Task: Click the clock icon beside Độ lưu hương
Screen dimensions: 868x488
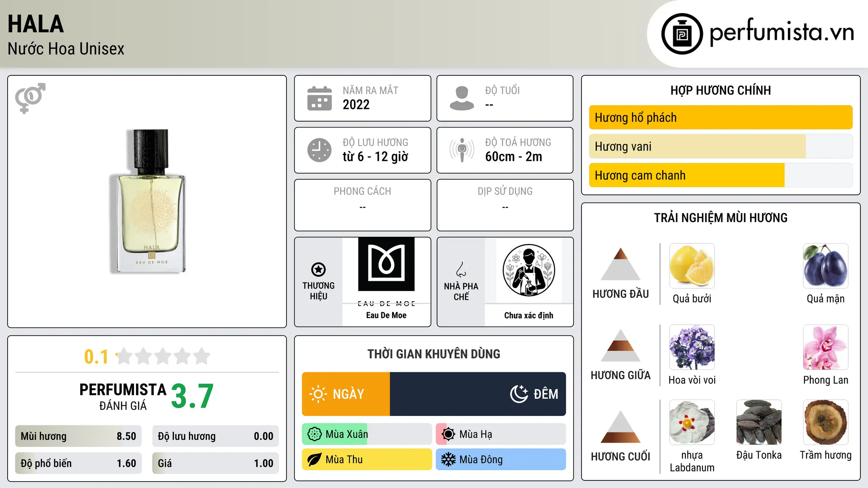Action: [320, 150]
